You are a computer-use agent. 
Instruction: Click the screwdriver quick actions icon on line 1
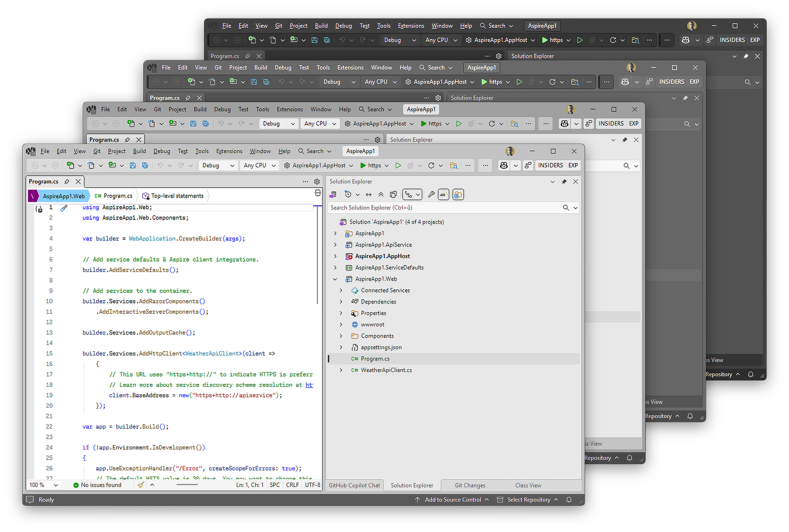pos(64,208)
